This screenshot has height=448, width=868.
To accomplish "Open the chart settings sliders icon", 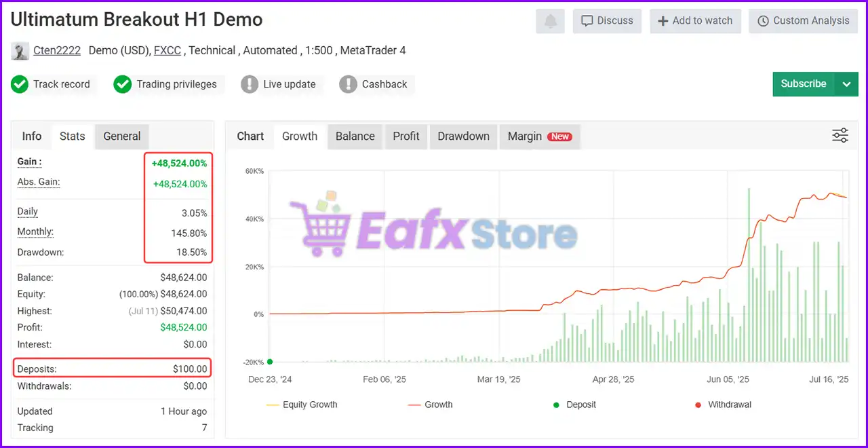I will 840,135.
